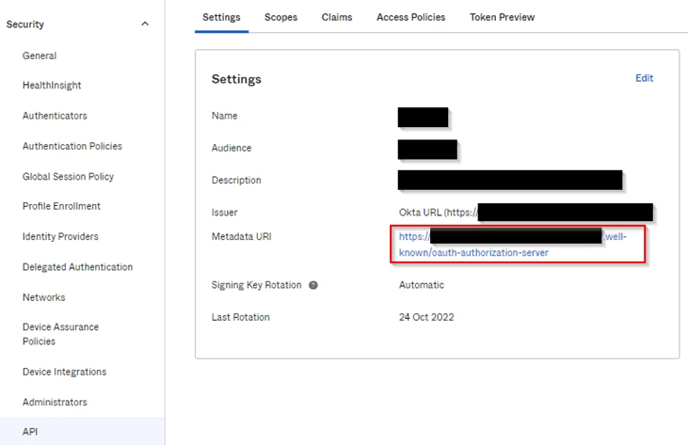Open the Token Preview tab
Image resolution: width=688 pixels, height=445 pixels.
click(x=502, y=17)
